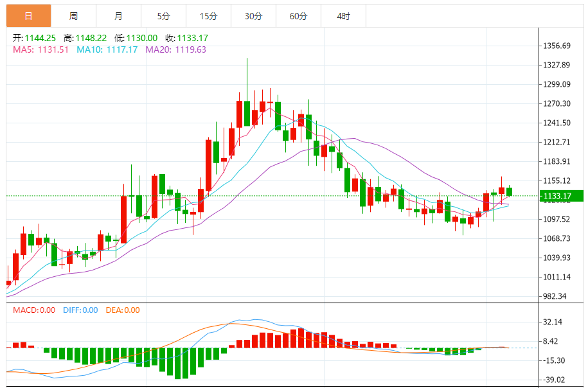Switch to the 周 weekly tab
This screenshot has height=388, width=588.
point(73,16)
